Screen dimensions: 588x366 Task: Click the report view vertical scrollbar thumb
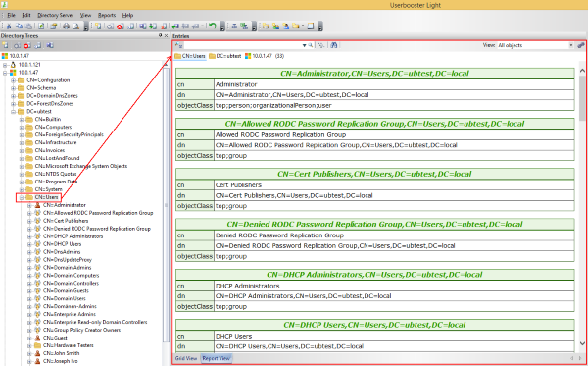(582, 98)
